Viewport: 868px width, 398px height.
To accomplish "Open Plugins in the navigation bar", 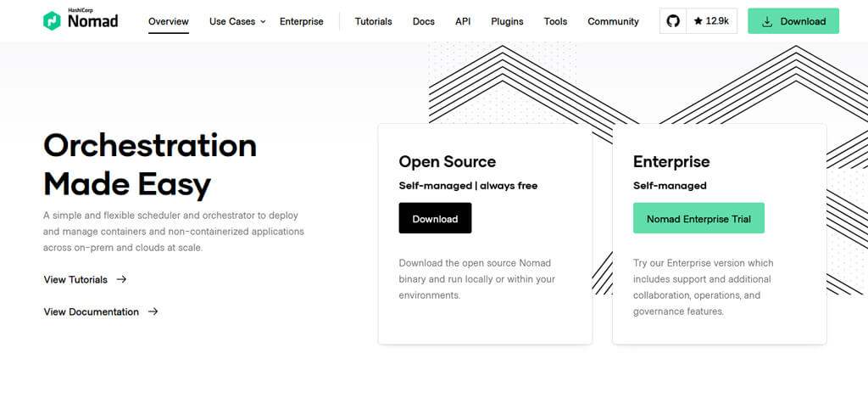I will (x=507, y=21).
